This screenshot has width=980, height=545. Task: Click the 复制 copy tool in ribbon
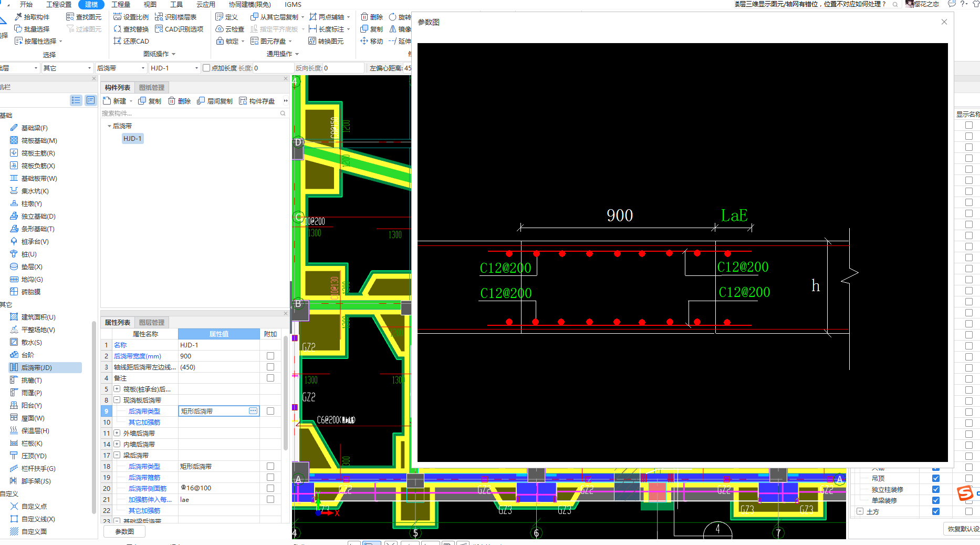coord(372,29)
